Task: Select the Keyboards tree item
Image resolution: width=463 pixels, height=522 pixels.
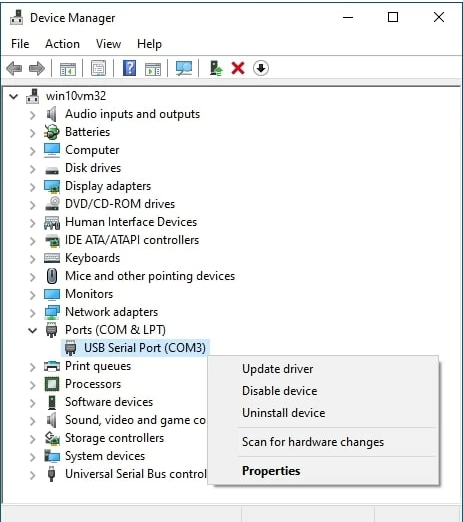Action: [x=92, y=258]
